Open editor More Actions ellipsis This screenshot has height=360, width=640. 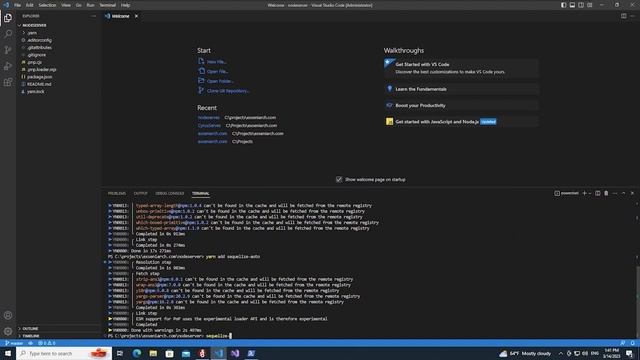(x=632, y=16)
